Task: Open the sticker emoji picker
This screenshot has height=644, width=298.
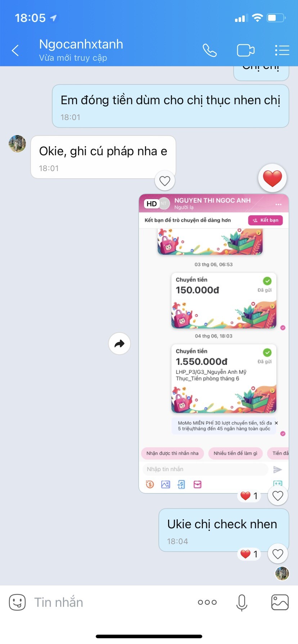Action: point(17,602)
